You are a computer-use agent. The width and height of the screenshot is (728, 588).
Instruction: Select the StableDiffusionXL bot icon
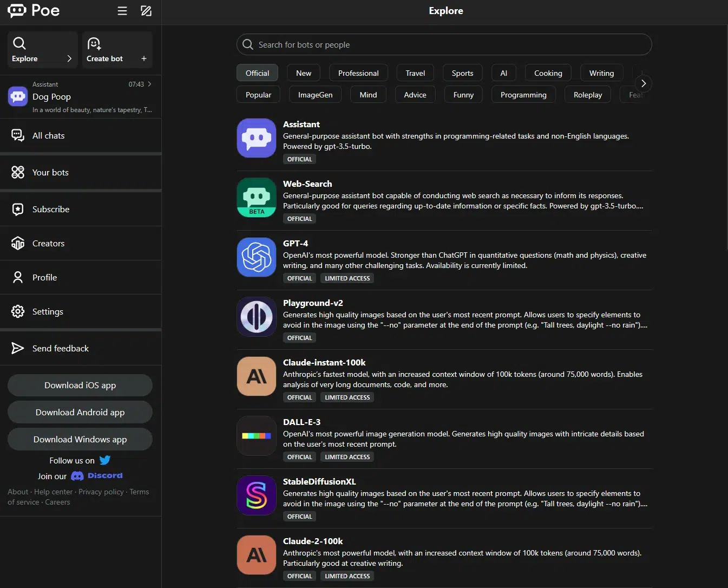(257, 495)
